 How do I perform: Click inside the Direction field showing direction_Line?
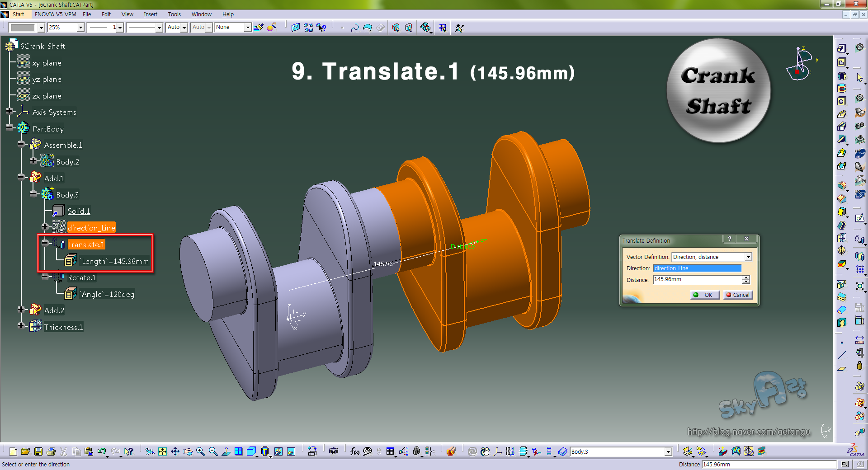[x=696, y=268]
